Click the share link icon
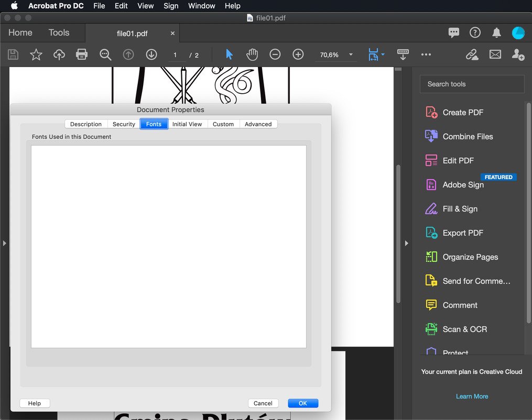The height and width of the screenshot is (420, 532). point(472,54)
